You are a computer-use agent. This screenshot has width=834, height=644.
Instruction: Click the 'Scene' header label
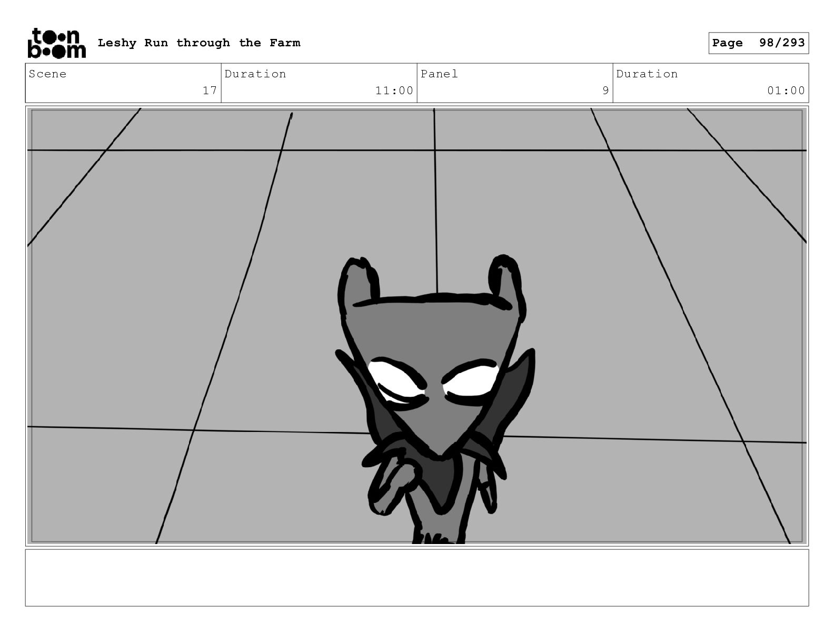[47, 74]
